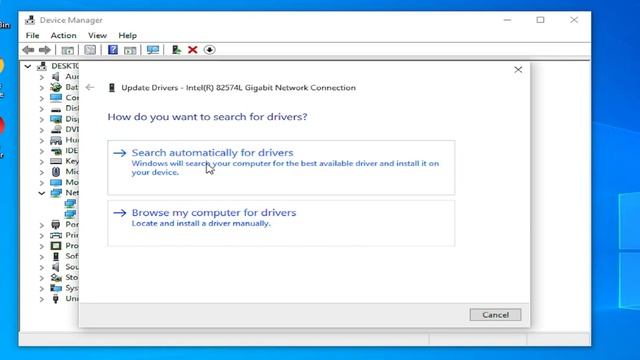Viewport: 640px width, 360px height.
Task: Click the Disk drives category icon
Action: click(56, 109)
